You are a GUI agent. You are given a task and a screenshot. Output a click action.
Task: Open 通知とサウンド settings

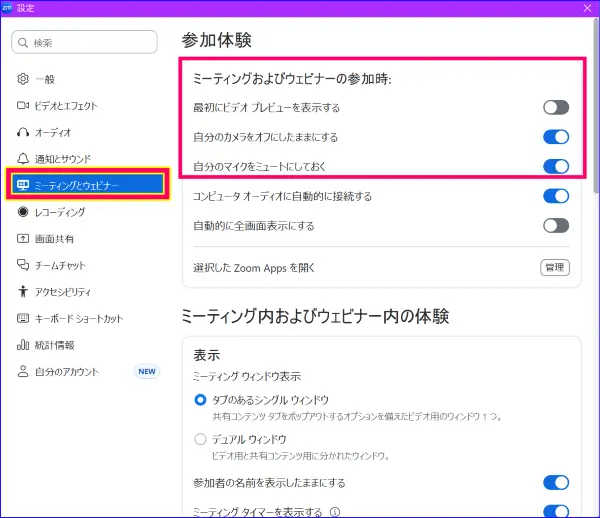point(86,158)
